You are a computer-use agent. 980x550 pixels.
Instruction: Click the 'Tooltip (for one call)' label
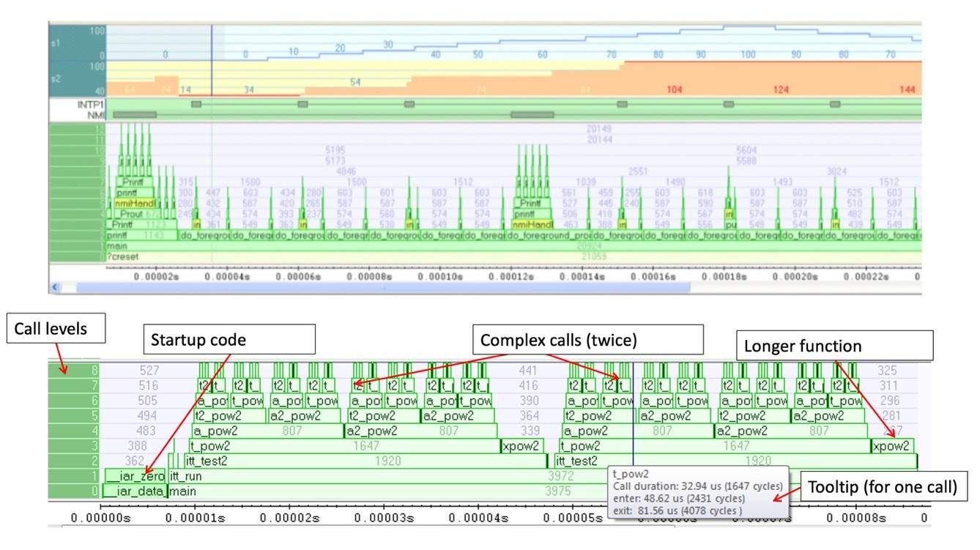882,486
